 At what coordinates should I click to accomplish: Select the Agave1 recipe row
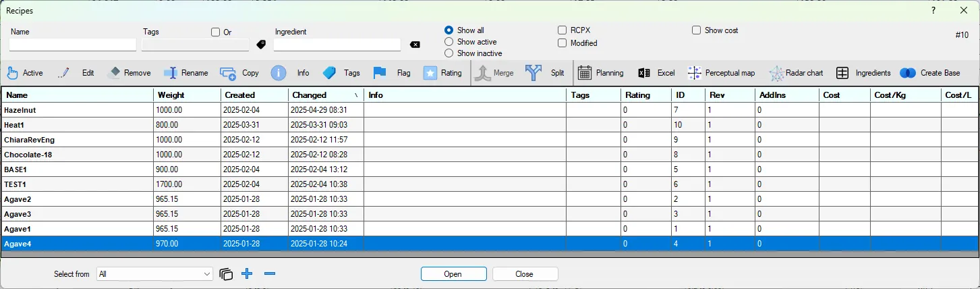(490, 229)
